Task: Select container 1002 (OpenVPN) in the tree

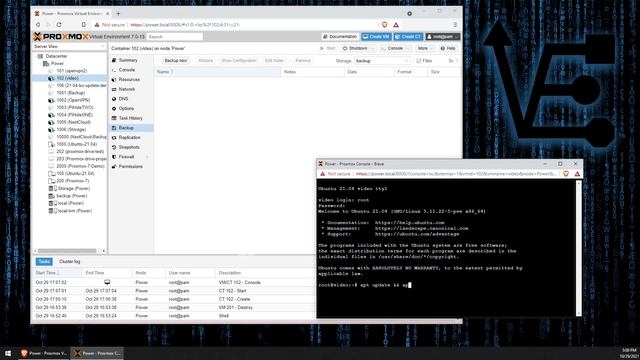Action: point(73,100)
